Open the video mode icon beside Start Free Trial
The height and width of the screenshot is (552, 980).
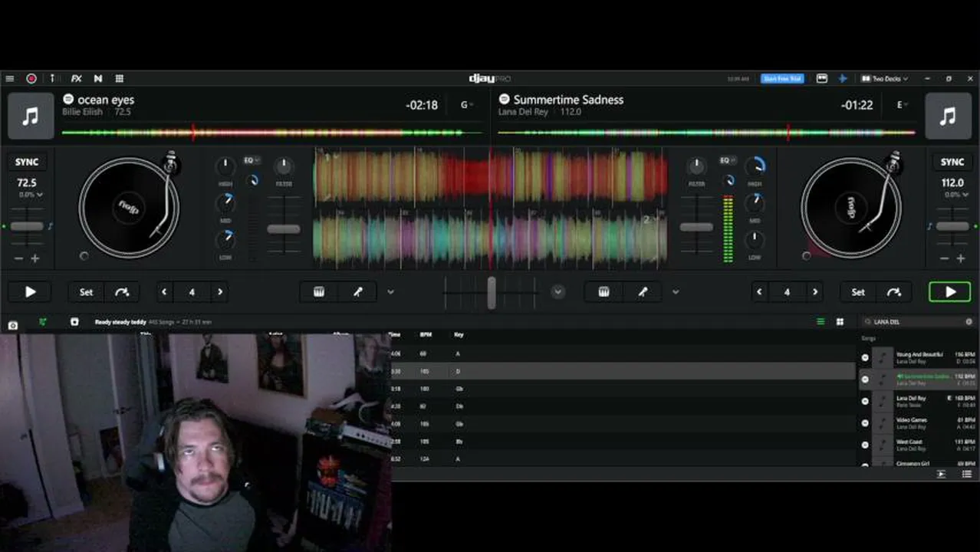tap(822, 78)
